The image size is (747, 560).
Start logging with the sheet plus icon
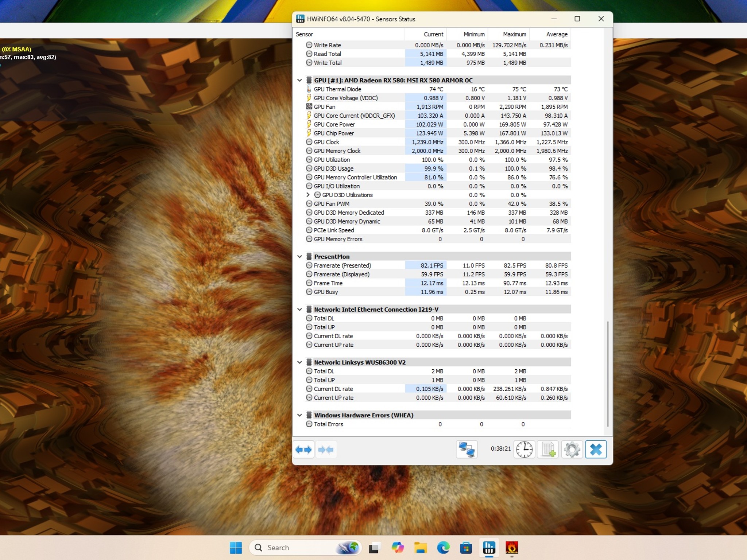pos(548,450)
